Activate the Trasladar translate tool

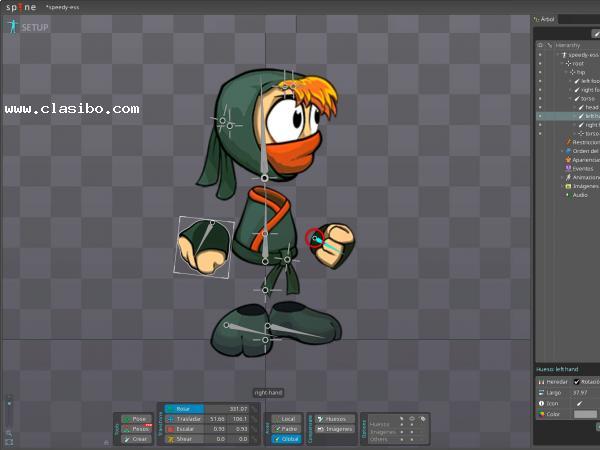[x=184, y=419]
